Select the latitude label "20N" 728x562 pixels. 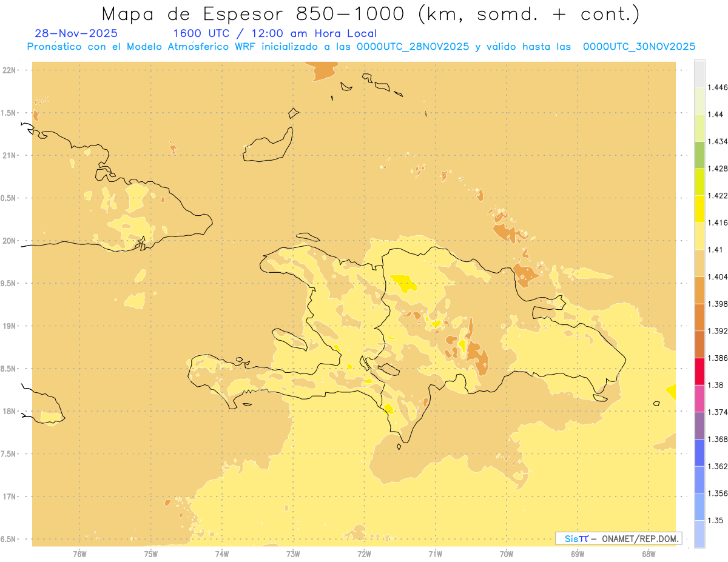(8, 241)
